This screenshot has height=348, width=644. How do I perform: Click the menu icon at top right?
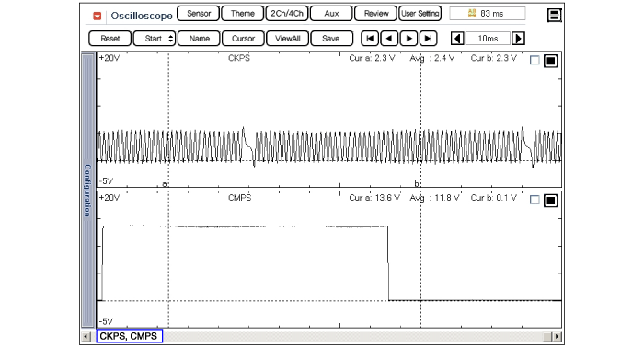point(554,16)
